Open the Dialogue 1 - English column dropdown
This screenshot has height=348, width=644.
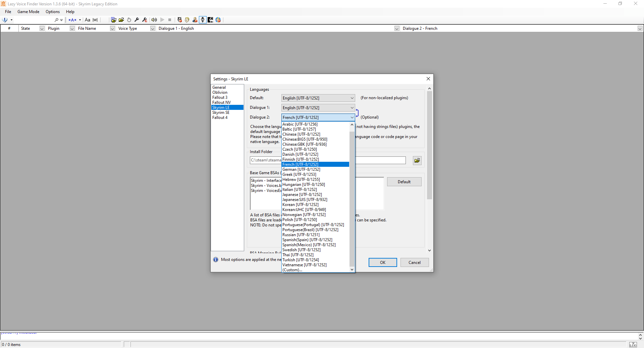(397, 28)
